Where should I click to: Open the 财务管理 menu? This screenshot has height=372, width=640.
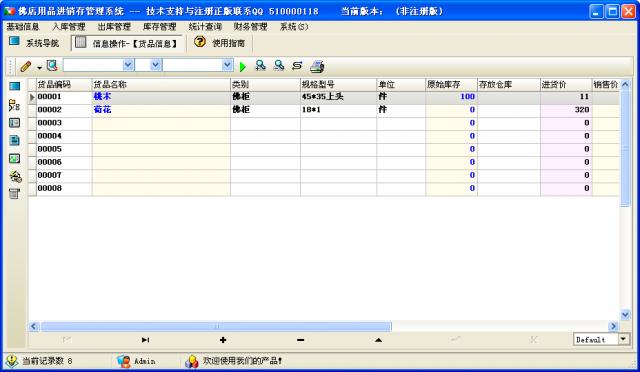[x=250, y=27]
